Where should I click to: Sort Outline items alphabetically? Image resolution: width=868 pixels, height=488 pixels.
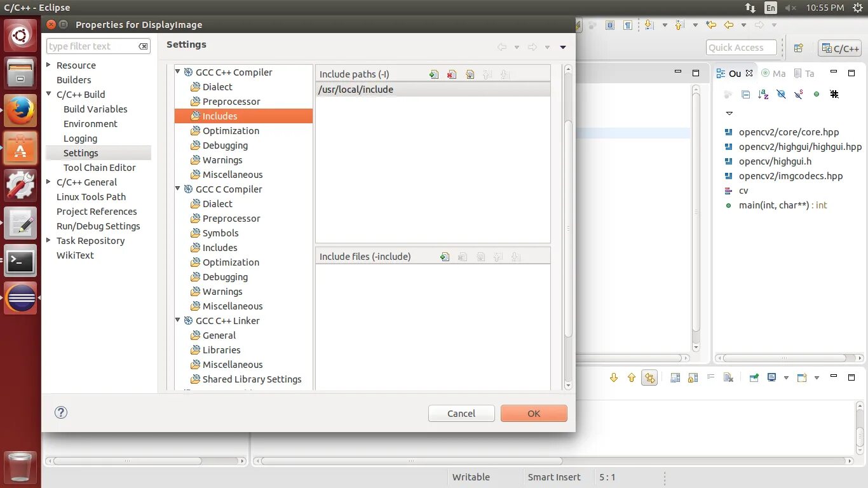tap(764, 95)
